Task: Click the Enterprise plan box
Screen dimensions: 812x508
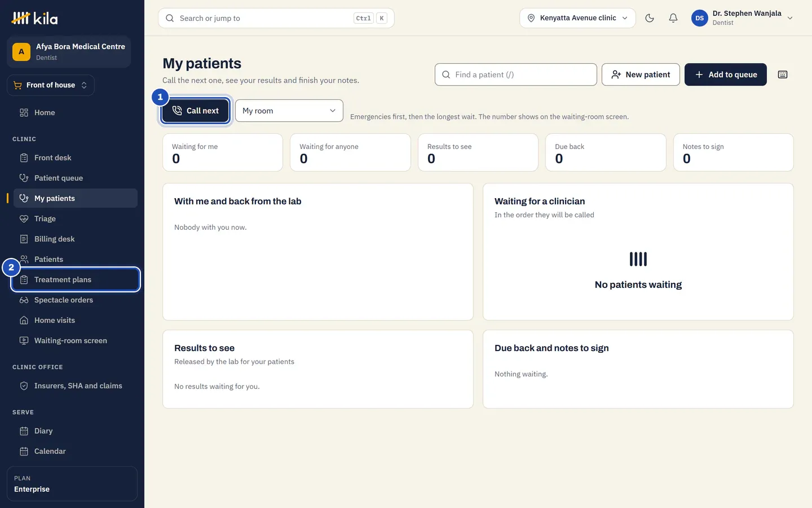Action: point(72,484)
